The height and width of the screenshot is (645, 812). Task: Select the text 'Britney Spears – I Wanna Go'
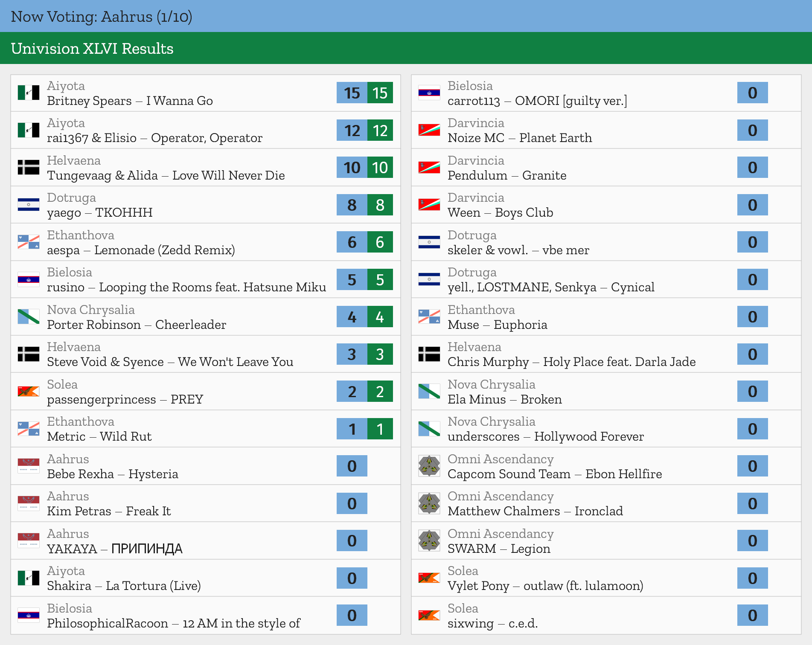pyautogui.click(x=130, y=101)
